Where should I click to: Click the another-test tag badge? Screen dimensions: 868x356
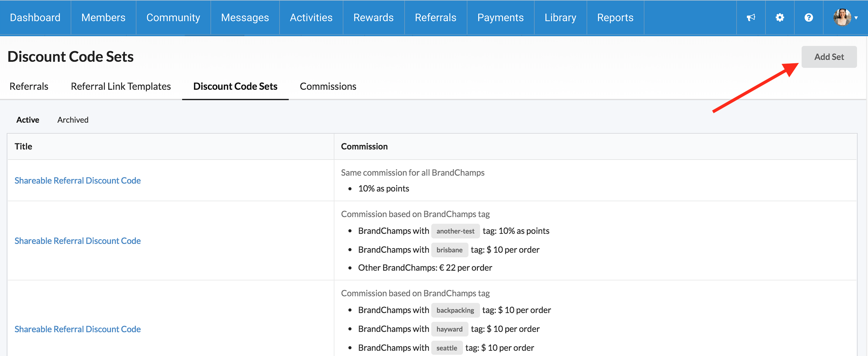(455, 231)
